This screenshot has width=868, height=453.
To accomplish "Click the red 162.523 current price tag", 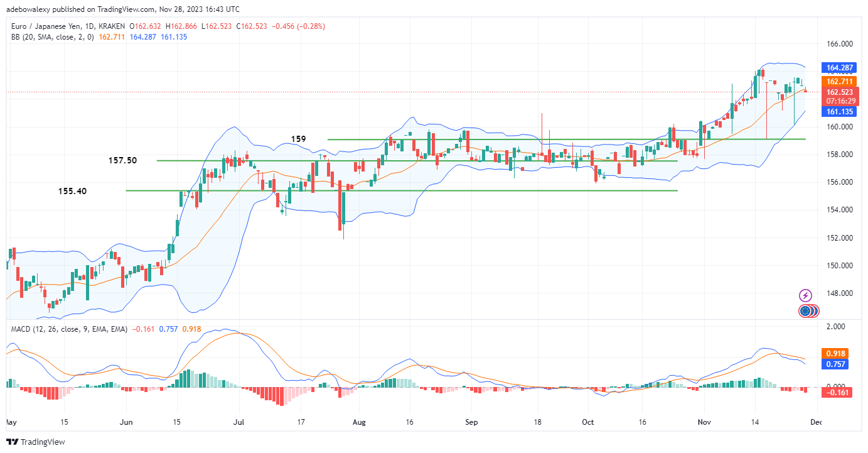I will pyautogui.click(x=839, y=92).
